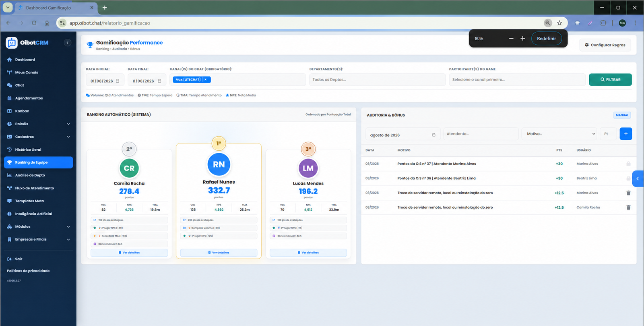
Task: Delete the +12.5 Camila Rocha entry
Action: click(628, 208)
